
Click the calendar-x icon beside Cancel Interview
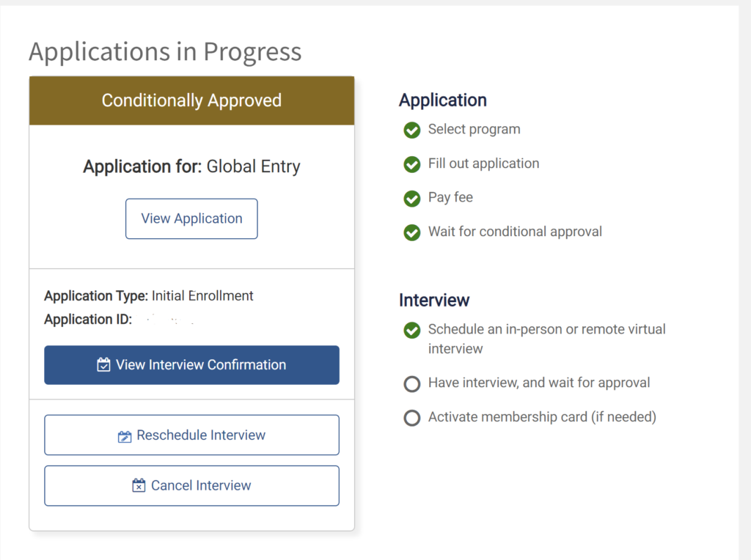pyautogui.click(x=139, y=485)
